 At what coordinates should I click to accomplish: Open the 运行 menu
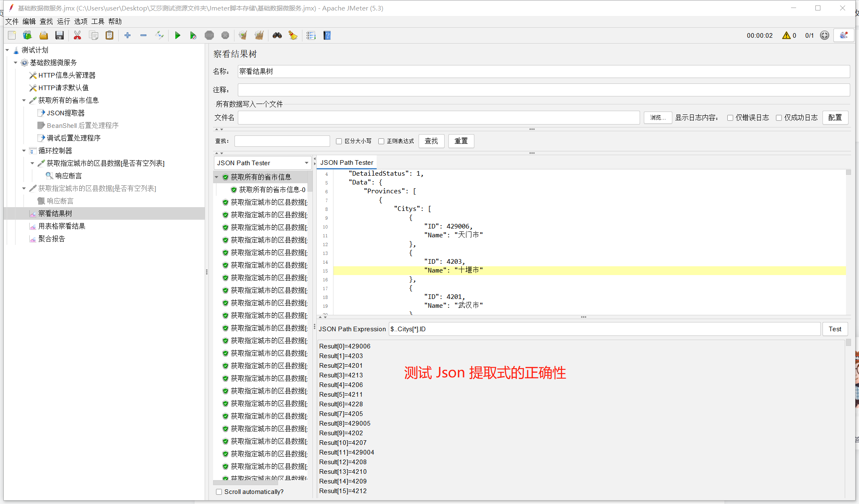[63, 21]
